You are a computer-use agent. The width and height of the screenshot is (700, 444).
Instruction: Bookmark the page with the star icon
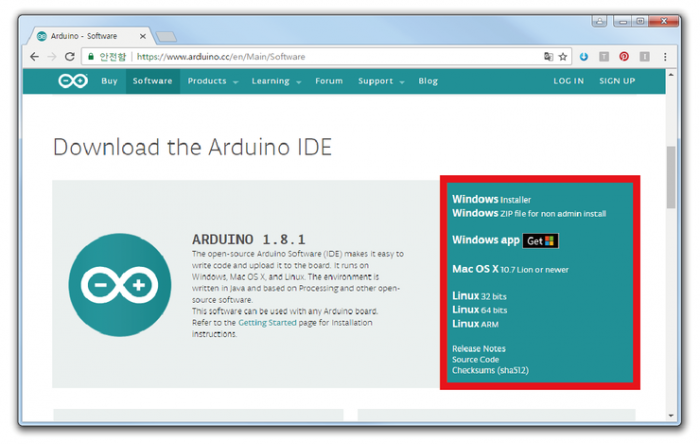pos(563,57)
